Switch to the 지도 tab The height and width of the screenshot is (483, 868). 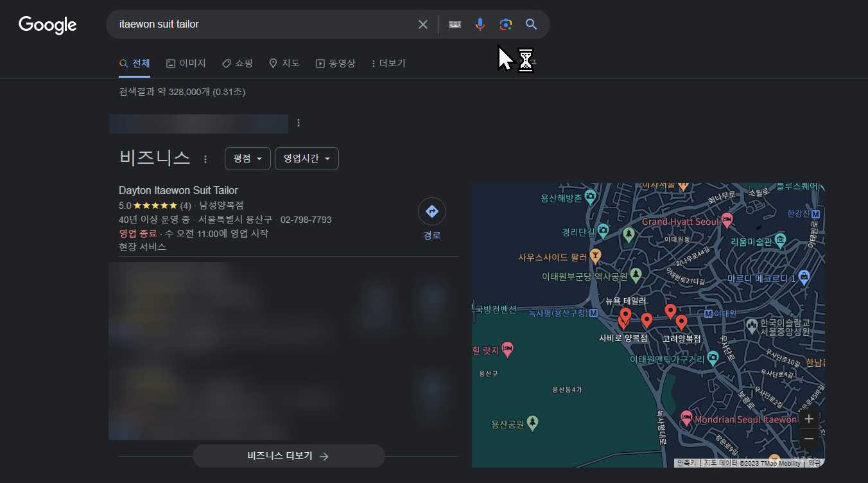pyautogui.click(x=284, y=64)
